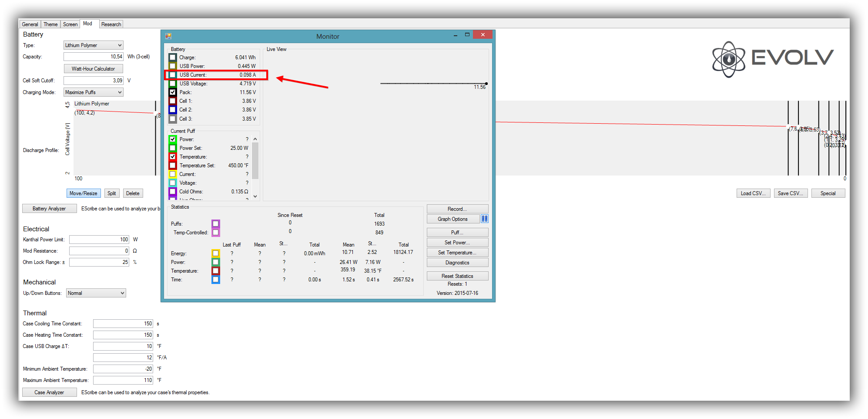Uncheck the Pack voltage checkbox
This screenshot has width=868, height=419.
click(173, 92)
